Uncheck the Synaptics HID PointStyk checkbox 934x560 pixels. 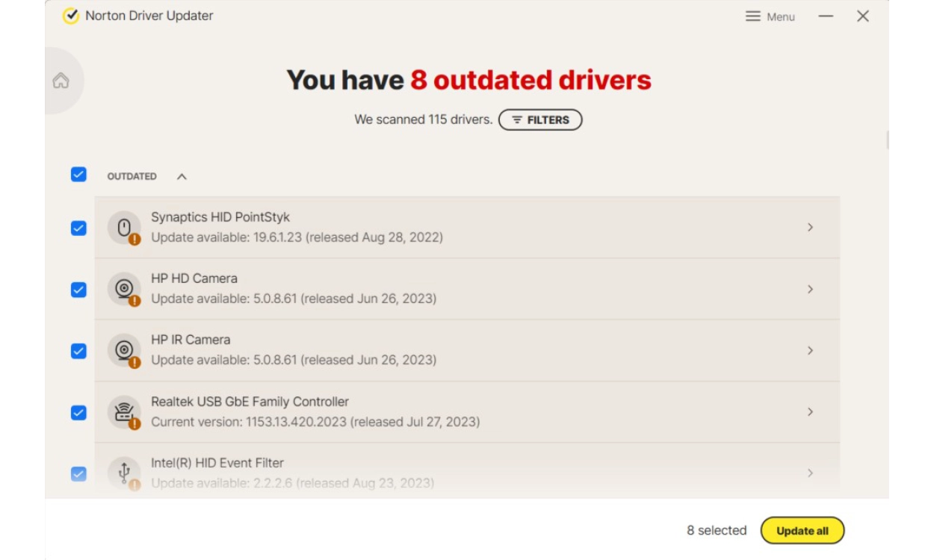pyautogui.click(x=78, y=228)
